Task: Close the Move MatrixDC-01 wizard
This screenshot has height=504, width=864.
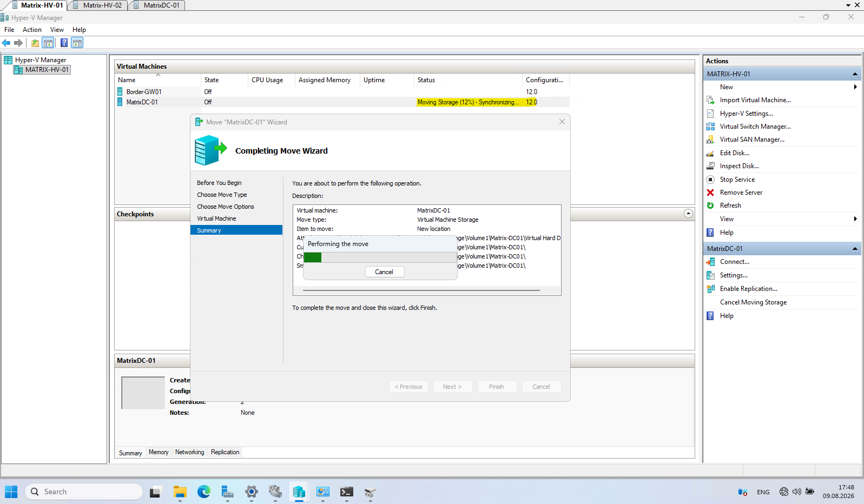Action: [562, 122]
